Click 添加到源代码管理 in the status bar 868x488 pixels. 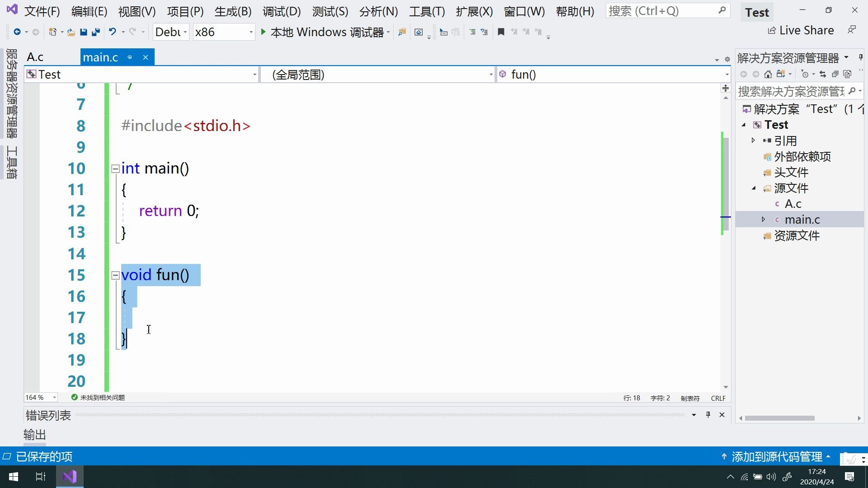(776, 457)
